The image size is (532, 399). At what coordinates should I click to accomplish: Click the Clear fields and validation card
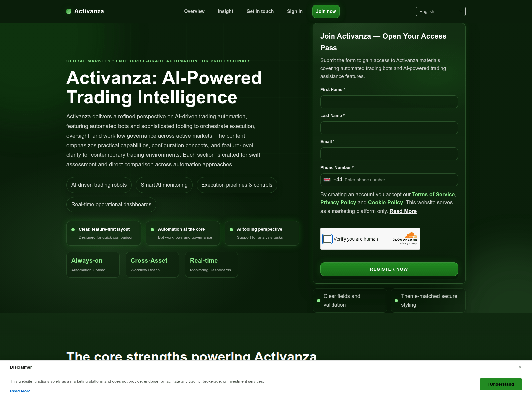[x=350, y=300]
